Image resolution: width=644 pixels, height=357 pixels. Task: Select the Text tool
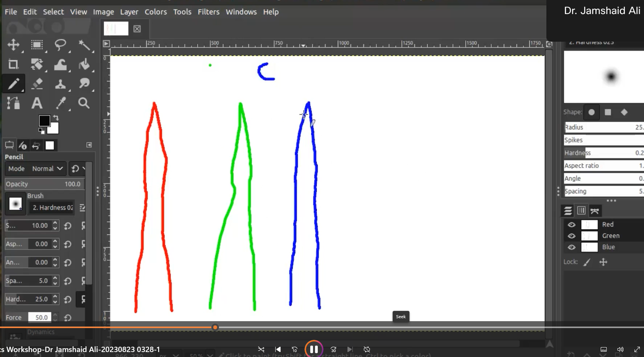37,103
